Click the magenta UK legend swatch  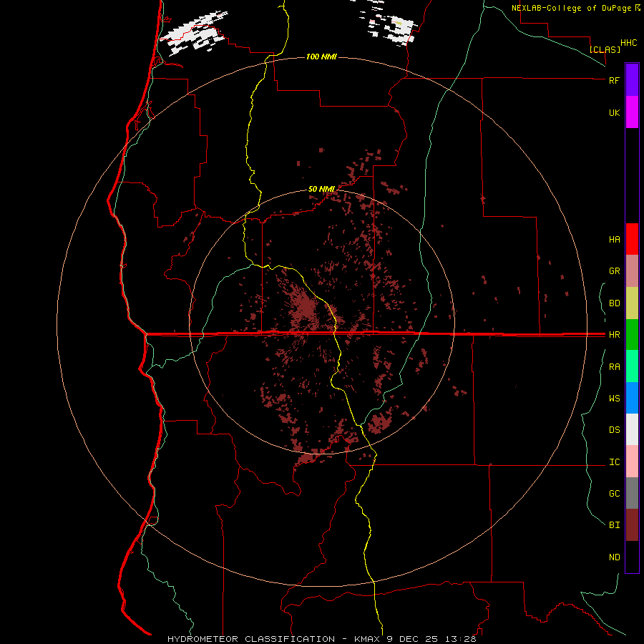[x=632, y=112]
